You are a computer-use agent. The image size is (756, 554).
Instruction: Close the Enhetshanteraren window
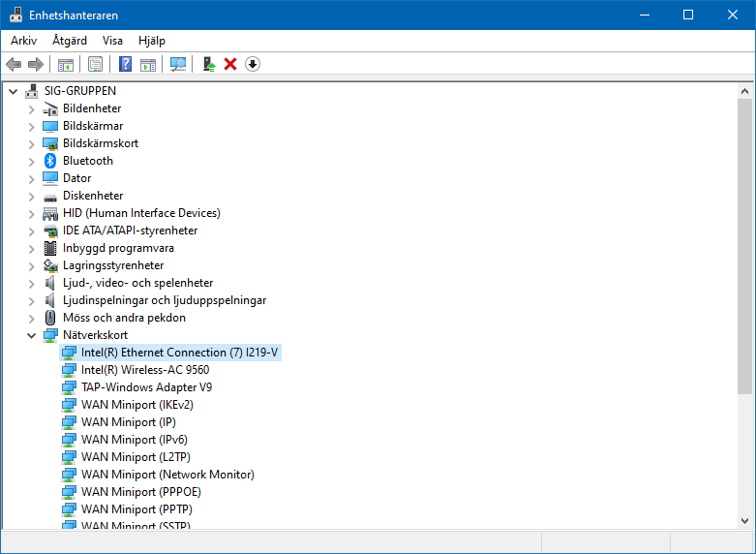pos(733,15)
